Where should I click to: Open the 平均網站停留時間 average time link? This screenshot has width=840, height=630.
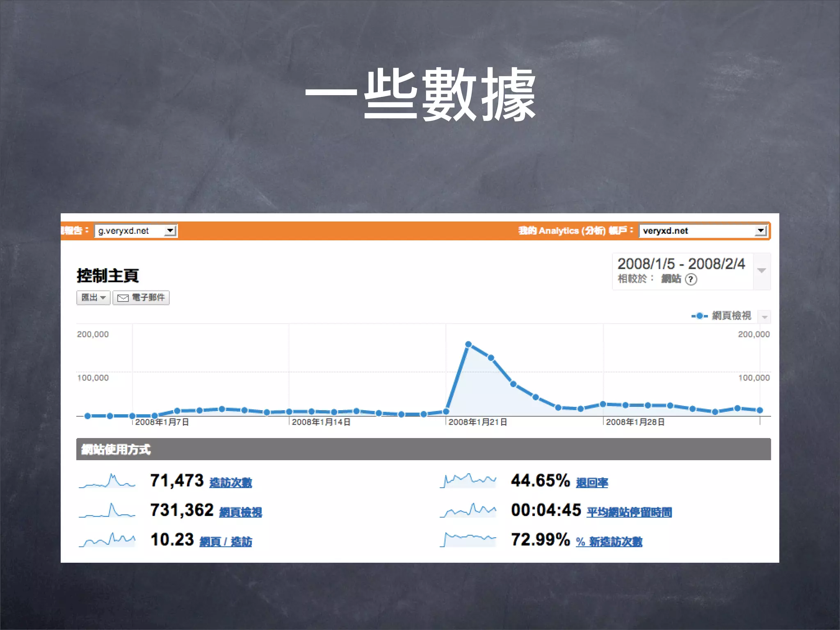coord(629,512)
